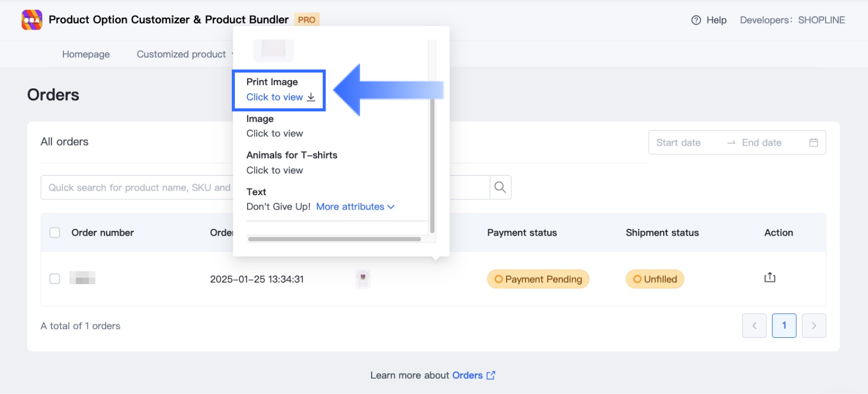Go to previous page arrow

click(754, 326)
